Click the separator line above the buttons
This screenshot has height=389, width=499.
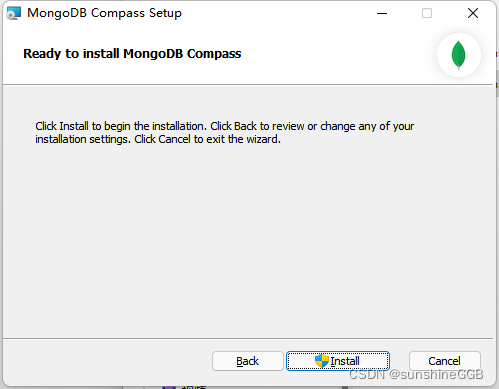[248, 339]
